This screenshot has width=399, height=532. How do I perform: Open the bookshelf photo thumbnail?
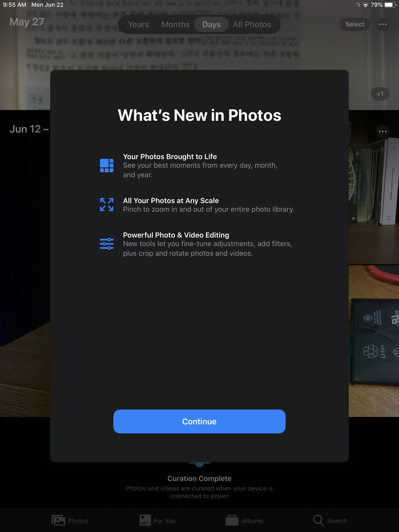(374, 188)
